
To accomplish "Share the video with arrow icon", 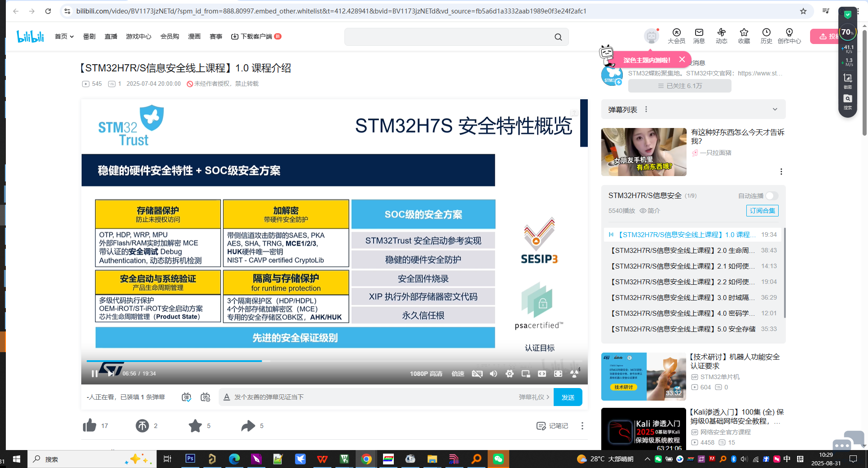I will (x=248, y=425).
